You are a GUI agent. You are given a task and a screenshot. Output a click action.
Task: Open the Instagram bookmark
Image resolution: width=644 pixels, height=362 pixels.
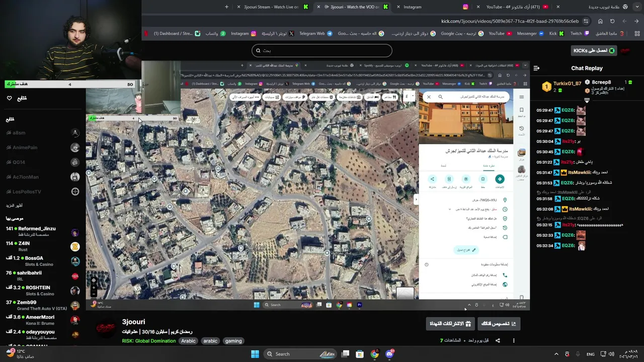pos(243,34)
